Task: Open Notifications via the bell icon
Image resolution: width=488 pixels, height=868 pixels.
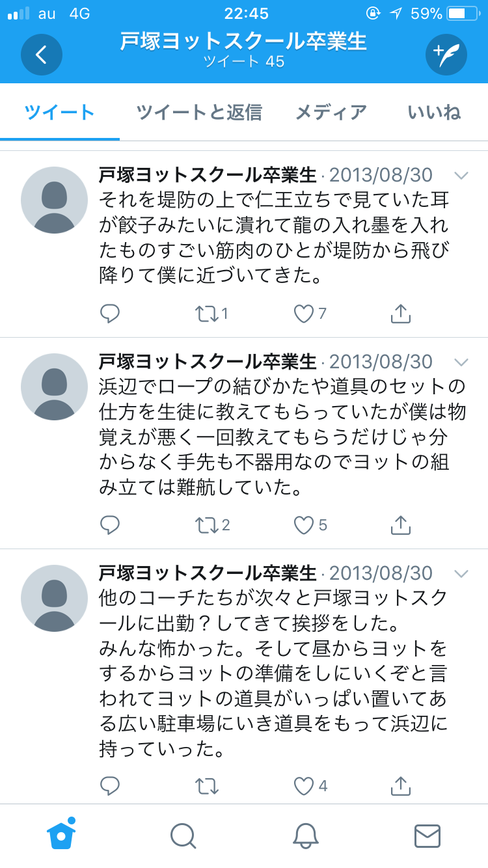Action: [305, 837]
